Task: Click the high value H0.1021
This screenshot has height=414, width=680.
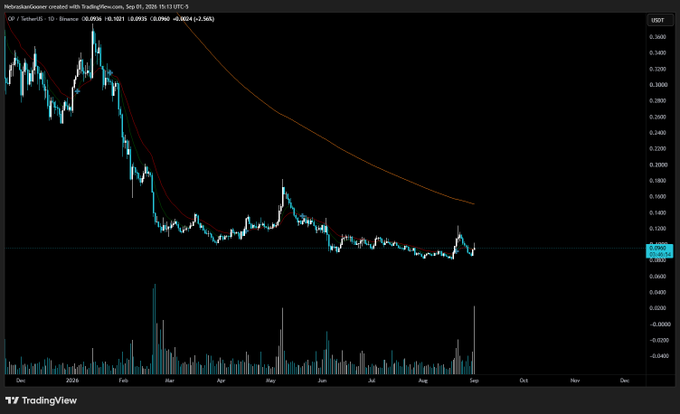Action: (114, 19)
